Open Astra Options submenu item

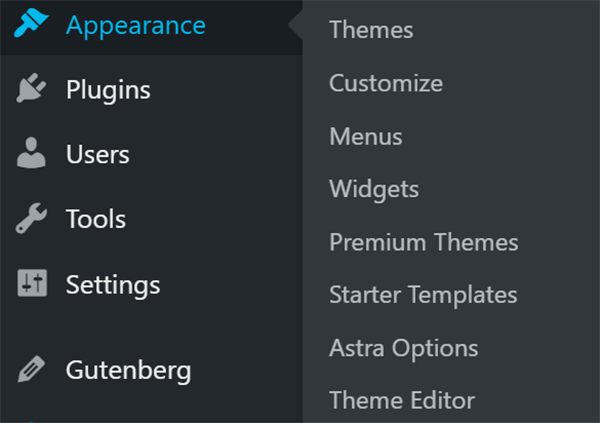[404, 349]
